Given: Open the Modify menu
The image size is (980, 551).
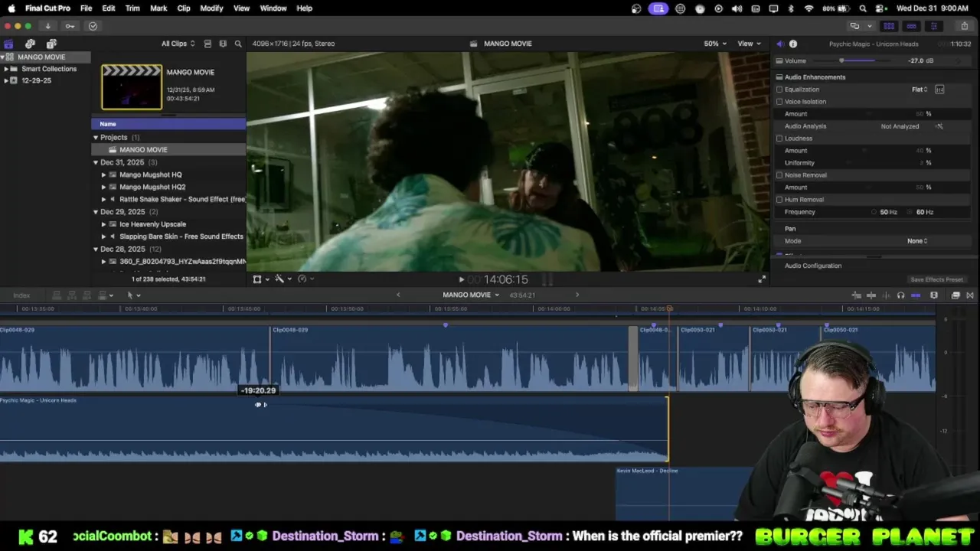Looking at the screenshot, I should coord(211,8).
